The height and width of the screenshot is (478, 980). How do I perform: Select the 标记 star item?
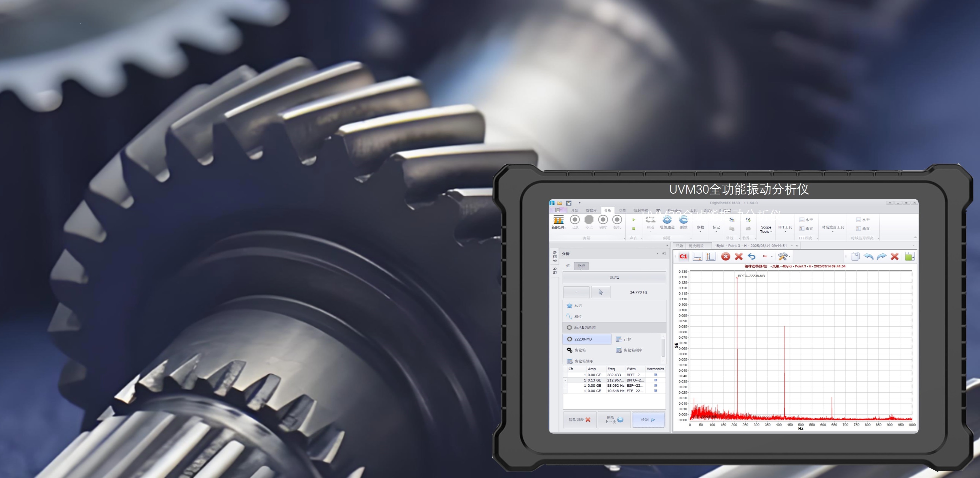pos(574,305)
